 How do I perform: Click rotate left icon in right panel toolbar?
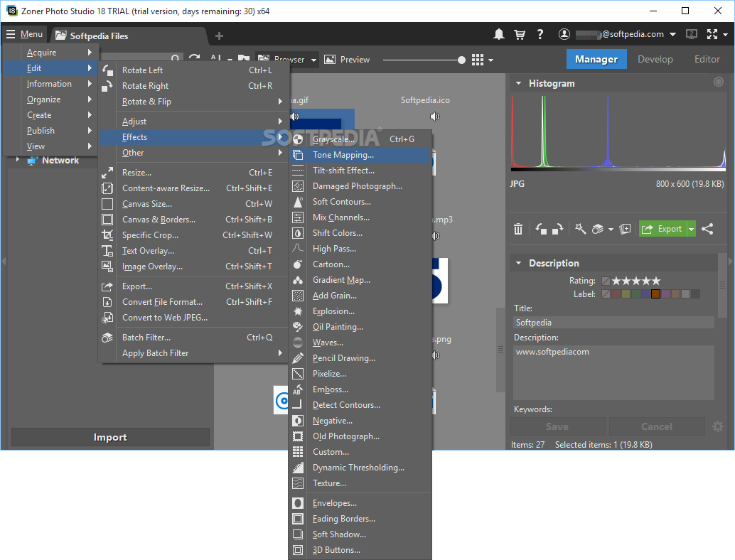point(541,229)
